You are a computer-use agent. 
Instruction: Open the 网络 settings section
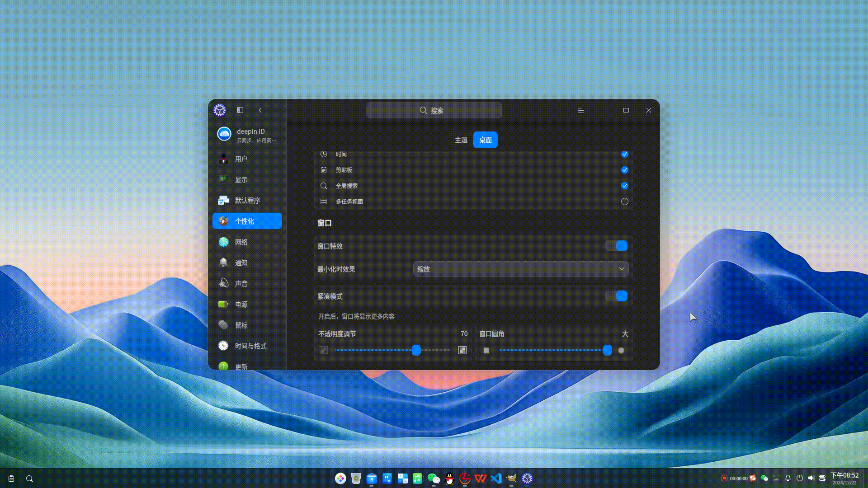[247, 242]
